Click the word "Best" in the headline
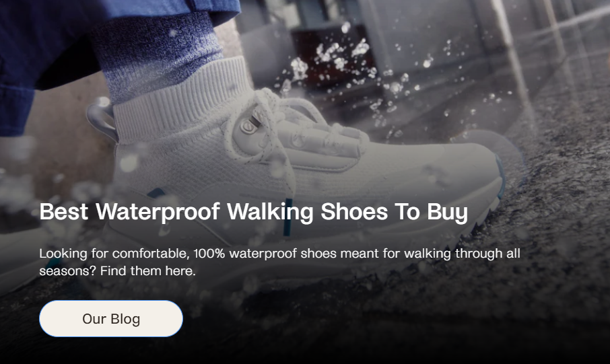Viewport: 610px width, 364px height. coord(64,211)
